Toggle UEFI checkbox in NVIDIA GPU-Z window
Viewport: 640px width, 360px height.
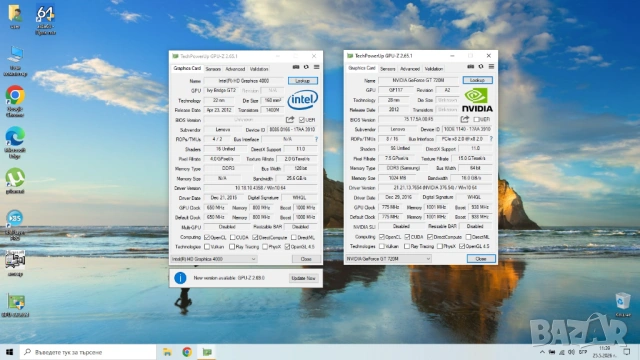click(x=476, y=120)
